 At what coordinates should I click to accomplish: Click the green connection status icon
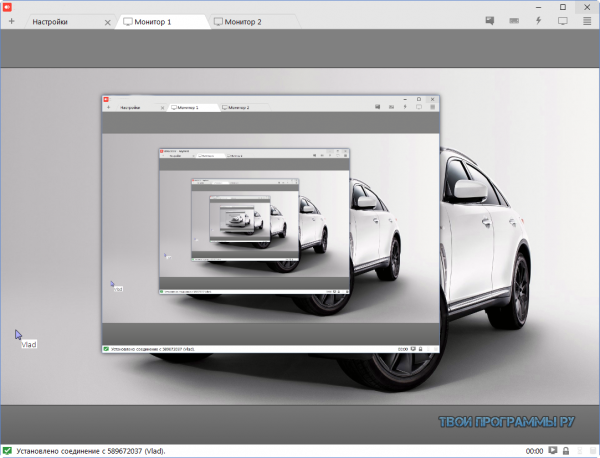(x=8, y=451)
